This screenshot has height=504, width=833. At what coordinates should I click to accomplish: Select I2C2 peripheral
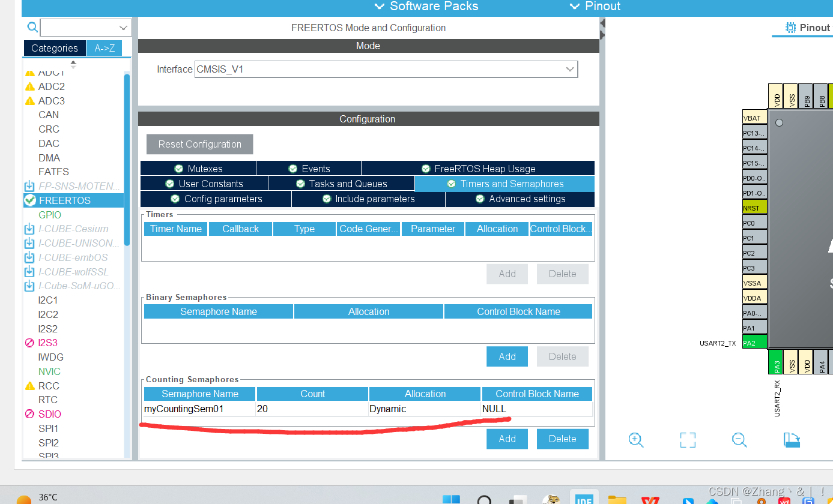pyautogui.click(x=48, y=314)
